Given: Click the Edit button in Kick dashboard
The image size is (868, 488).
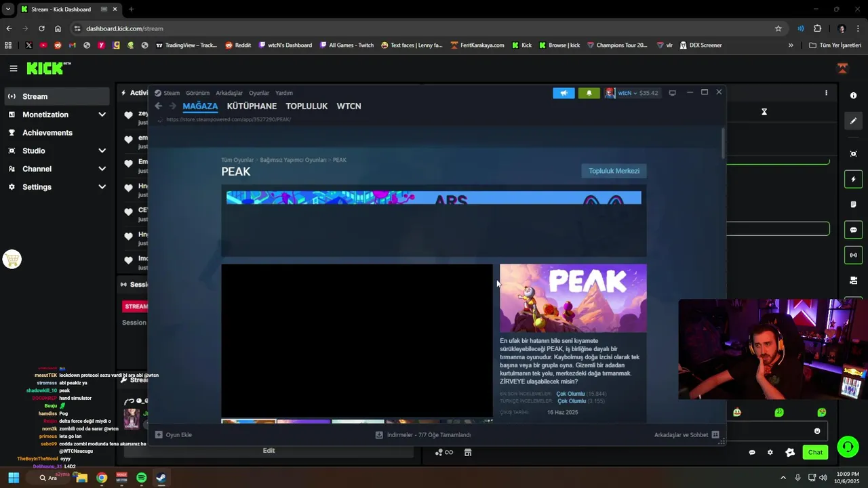Looking at the screenshot, I should coord(269,451).
